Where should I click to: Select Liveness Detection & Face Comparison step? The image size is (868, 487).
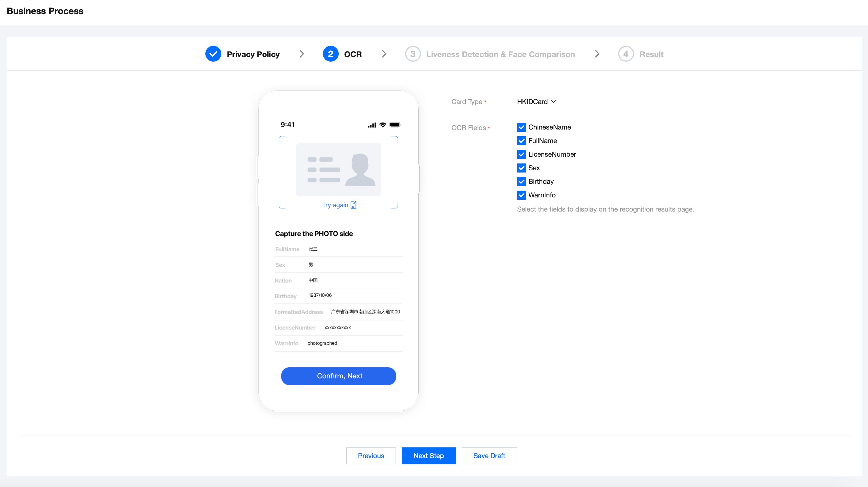(500, 54)
